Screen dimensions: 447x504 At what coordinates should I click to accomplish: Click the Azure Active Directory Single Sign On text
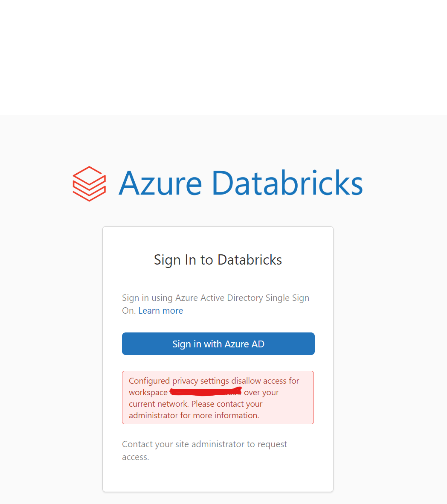[x=215, y=298]
